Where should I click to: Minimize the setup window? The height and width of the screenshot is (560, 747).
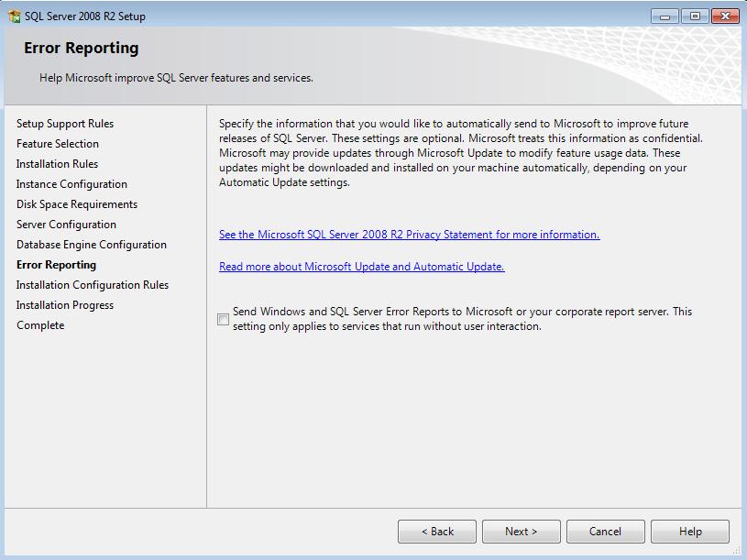pos(665,16)
